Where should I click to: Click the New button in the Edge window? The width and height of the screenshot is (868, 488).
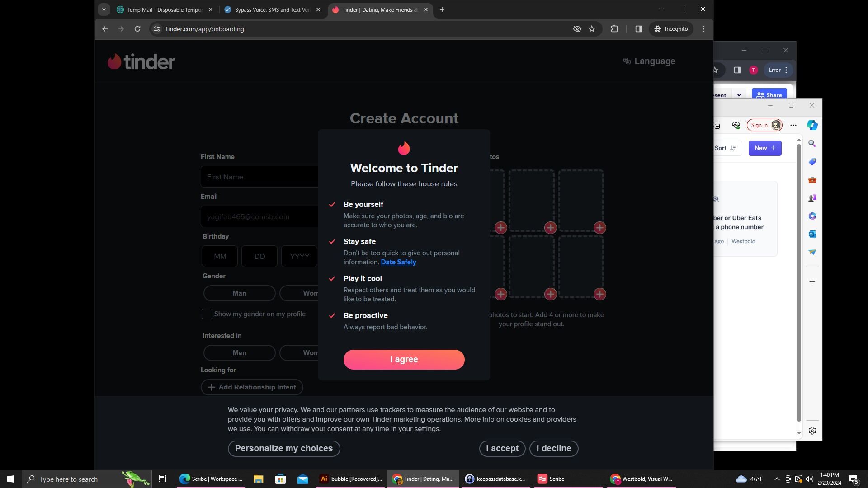coord(765,148)
